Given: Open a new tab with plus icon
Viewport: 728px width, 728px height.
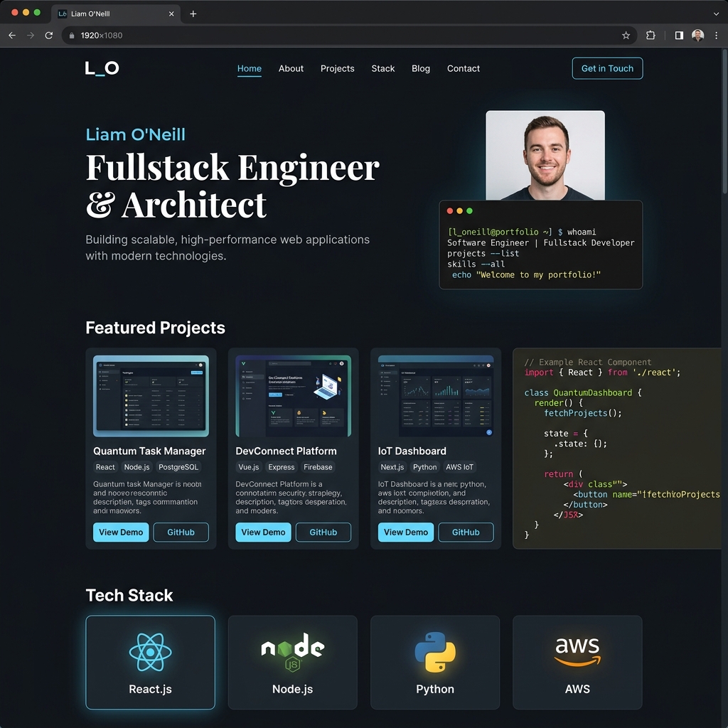Looking at the screenshot, I should [x=193, y=14].
